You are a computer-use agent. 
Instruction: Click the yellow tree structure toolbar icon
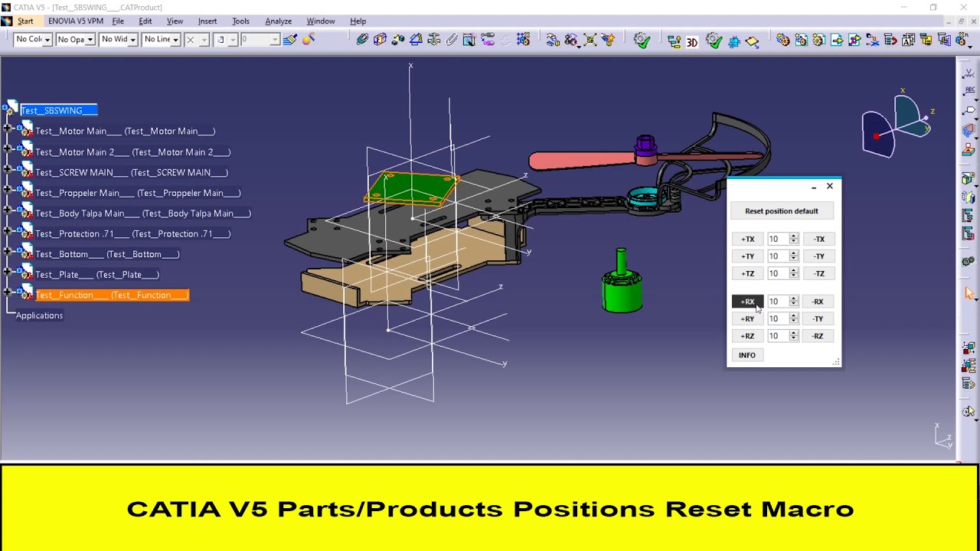pyautogui.click(x=675, y=41)
